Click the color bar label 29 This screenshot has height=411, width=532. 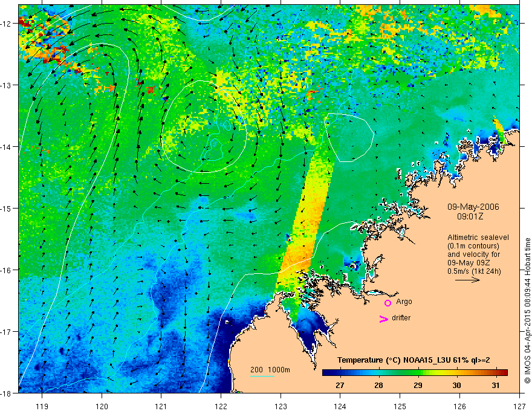(418, 385)
